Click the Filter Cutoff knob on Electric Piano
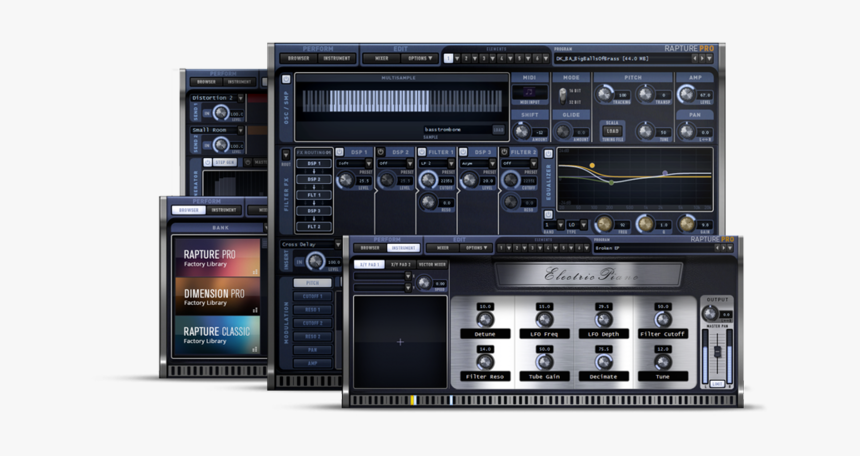 point(663,319)
